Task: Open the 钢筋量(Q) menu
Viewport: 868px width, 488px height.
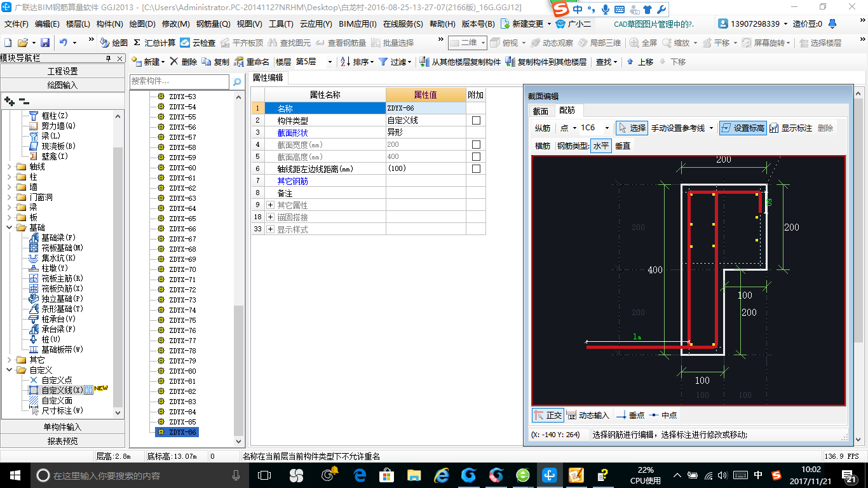Action: tap(213, 24)
